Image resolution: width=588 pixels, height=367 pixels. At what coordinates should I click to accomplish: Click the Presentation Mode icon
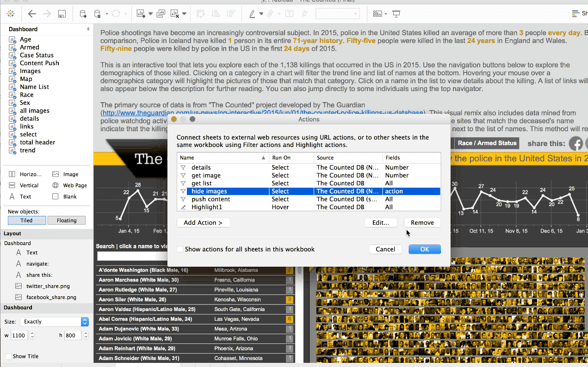396,14
